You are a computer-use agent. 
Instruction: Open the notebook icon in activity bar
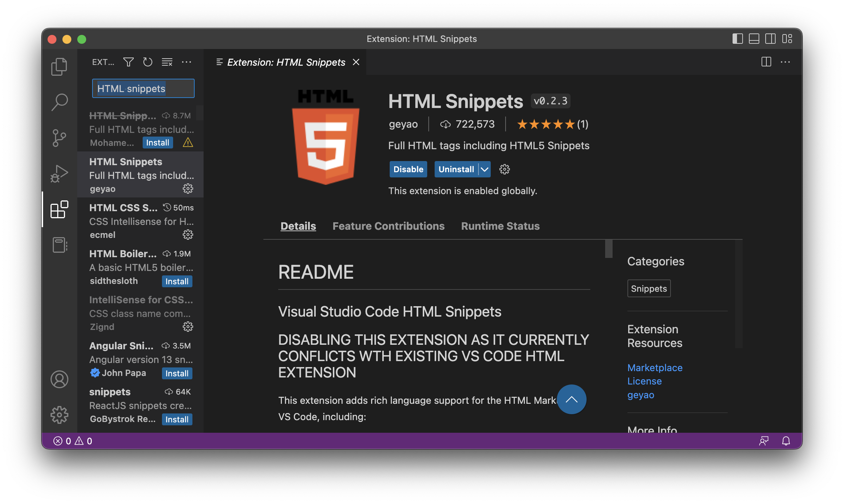coord(59,245)
